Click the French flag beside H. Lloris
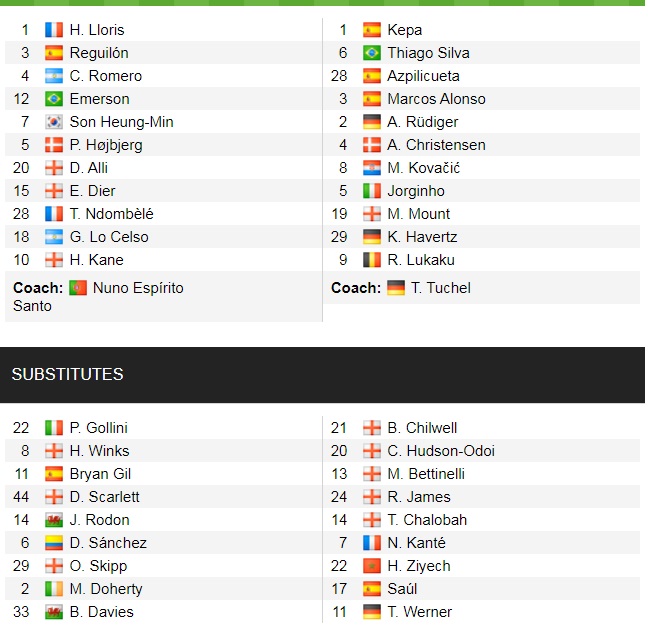This screenshot has height=629, width=648. 54,30
